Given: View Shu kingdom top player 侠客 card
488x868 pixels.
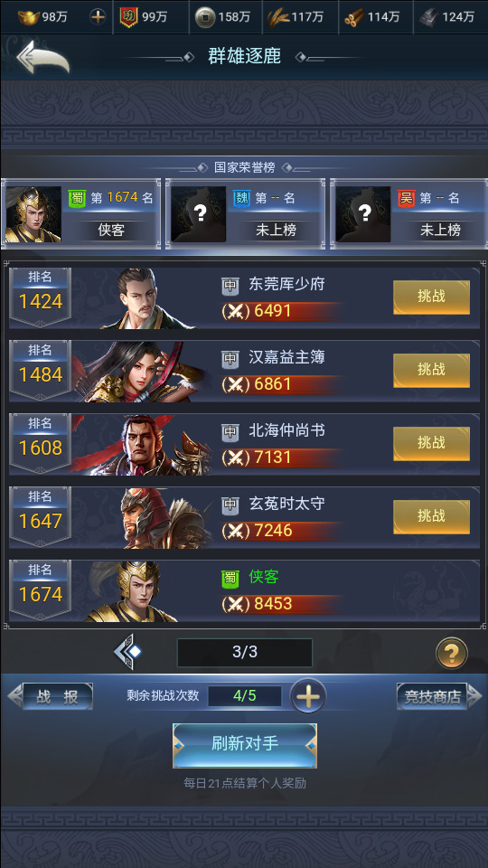Looking at the screenshot, I should 80,213.
